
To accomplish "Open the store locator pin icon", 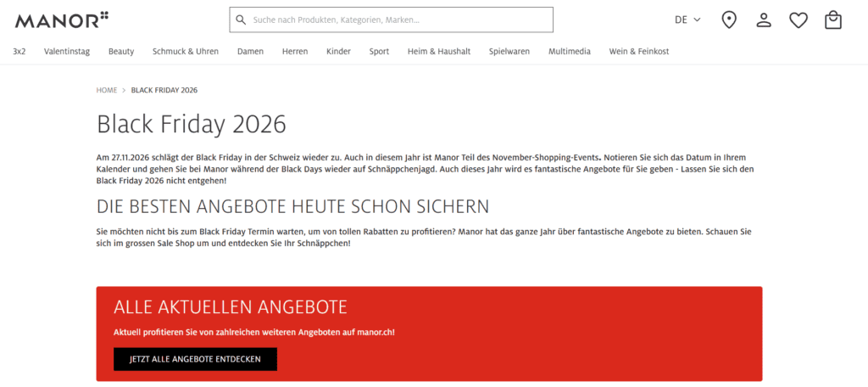I will click(x=729, y=20).
